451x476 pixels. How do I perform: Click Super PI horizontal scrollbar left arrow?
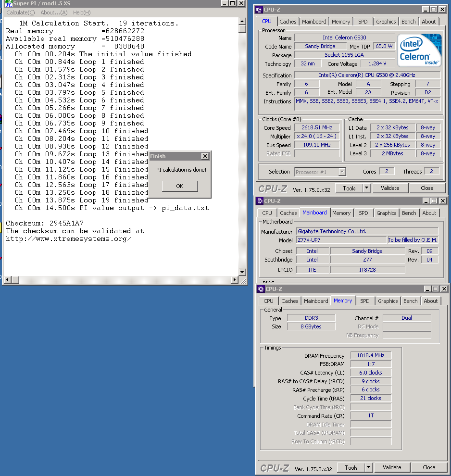click(8, 279)
